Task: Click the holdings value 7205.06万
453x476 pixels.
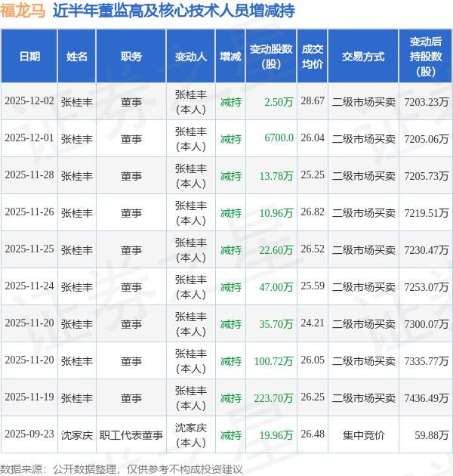Action: tap(426, 139)
